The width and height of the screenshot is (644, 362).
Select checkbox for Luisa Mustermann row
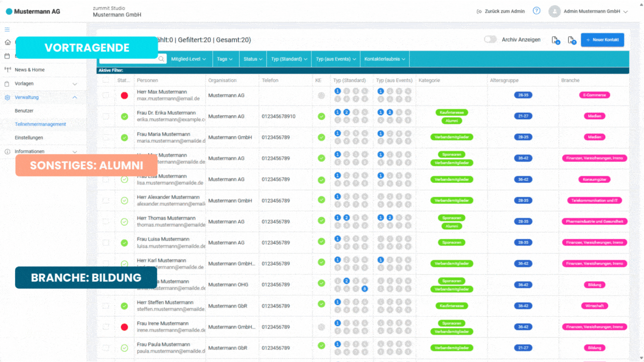(106, 242)
